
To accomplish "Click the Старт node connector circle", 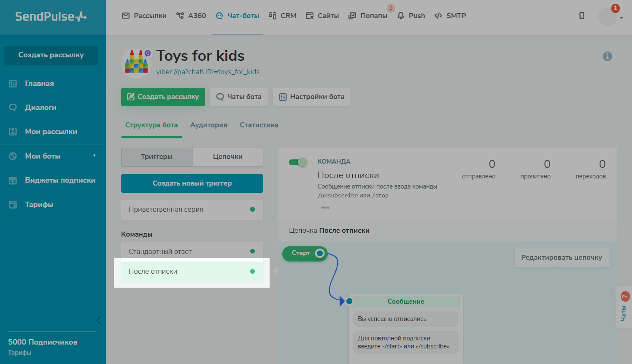I will click(320, 253).
